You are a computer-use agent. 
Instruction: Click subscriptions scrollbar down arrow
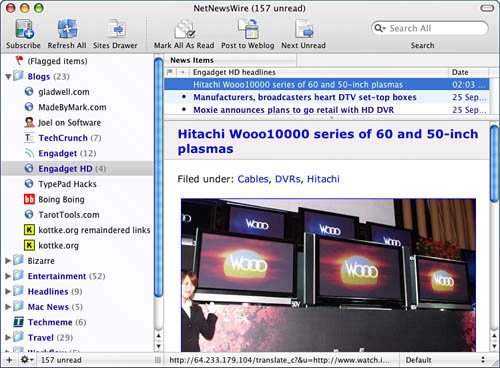159,346
